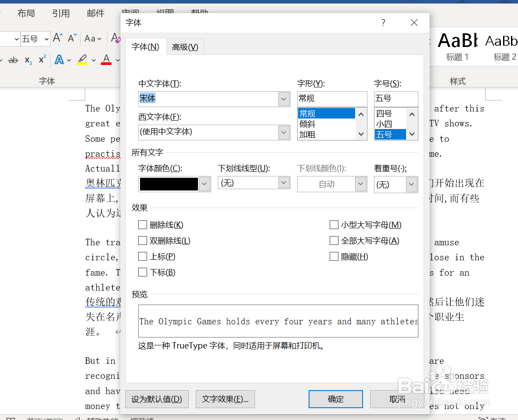
Task: Apply the 标题 1 style
Action: [457, 47]
